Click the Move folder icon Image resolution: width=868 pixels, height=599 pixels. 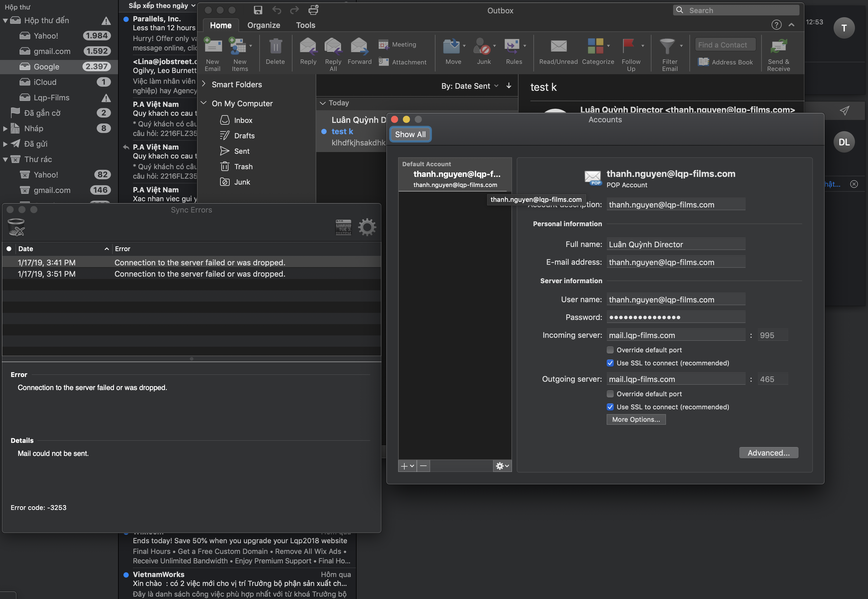coord(451,47)
